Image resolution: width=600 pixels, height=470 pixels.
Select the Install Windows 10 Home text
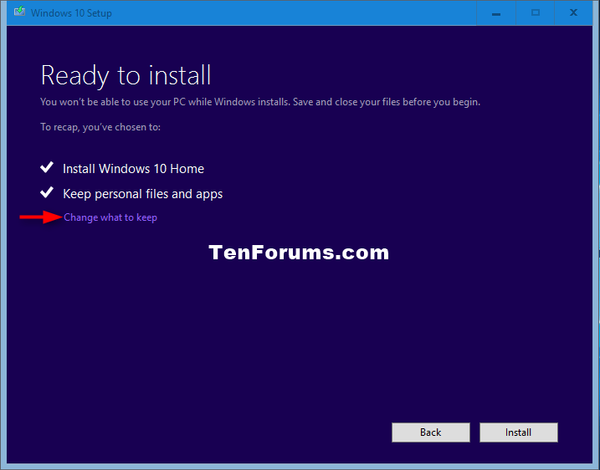click(133, 169)
